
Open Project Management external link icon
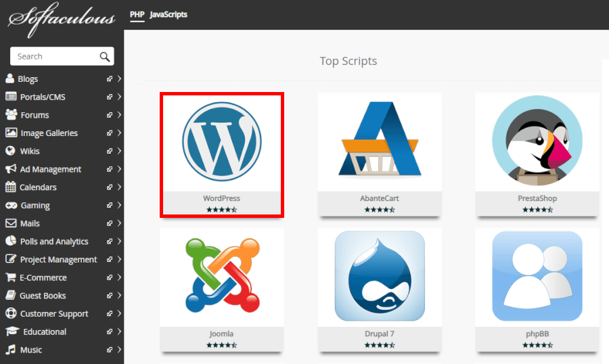pyautogui.click(x=110, y=259)
